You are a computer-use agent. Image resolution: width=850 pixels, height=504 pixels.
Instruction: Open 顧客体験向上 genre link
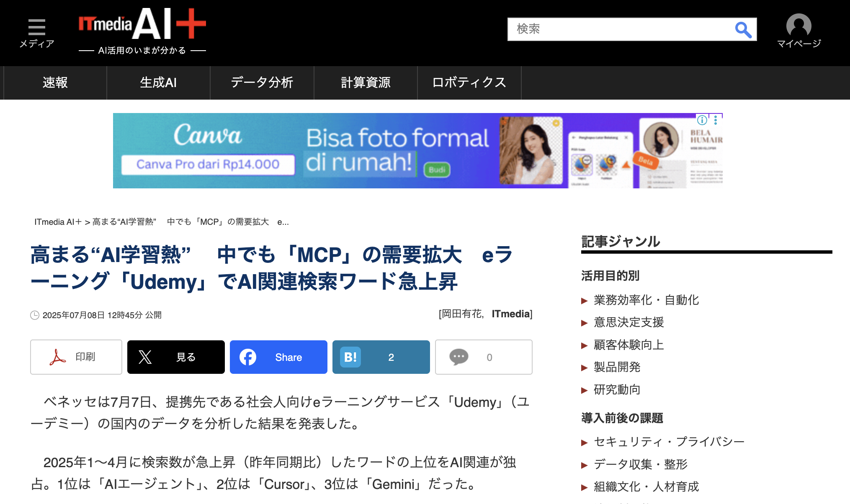click(x=628, y=345)
